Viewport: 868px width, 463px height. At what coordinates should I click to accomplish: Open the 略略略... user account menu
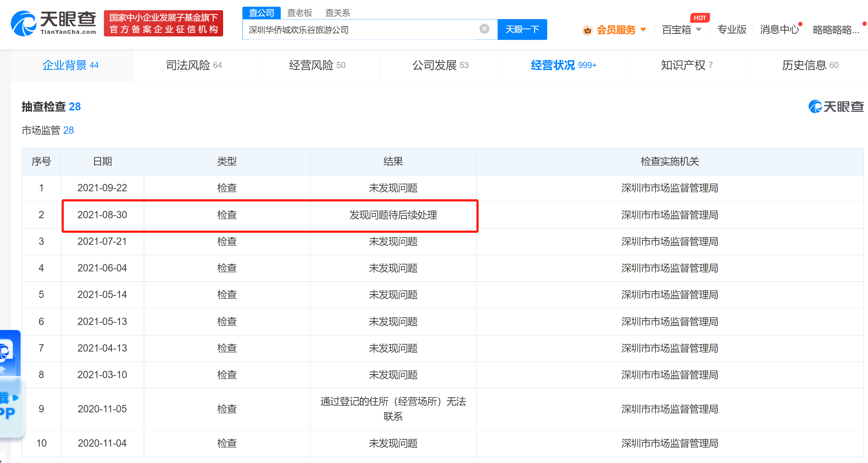(836, 30)
